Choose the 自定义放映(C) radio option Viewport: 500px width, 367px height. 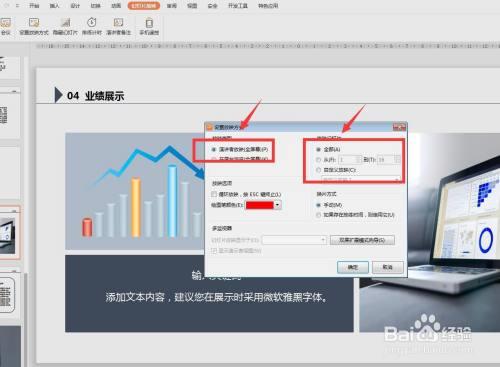318,170
